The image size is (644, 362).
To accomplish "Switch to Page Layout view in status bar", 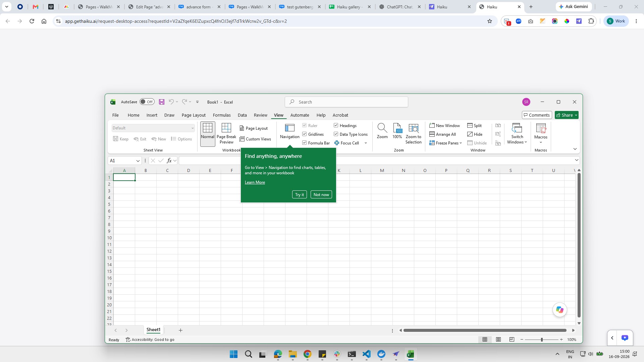I will [498, 340].
